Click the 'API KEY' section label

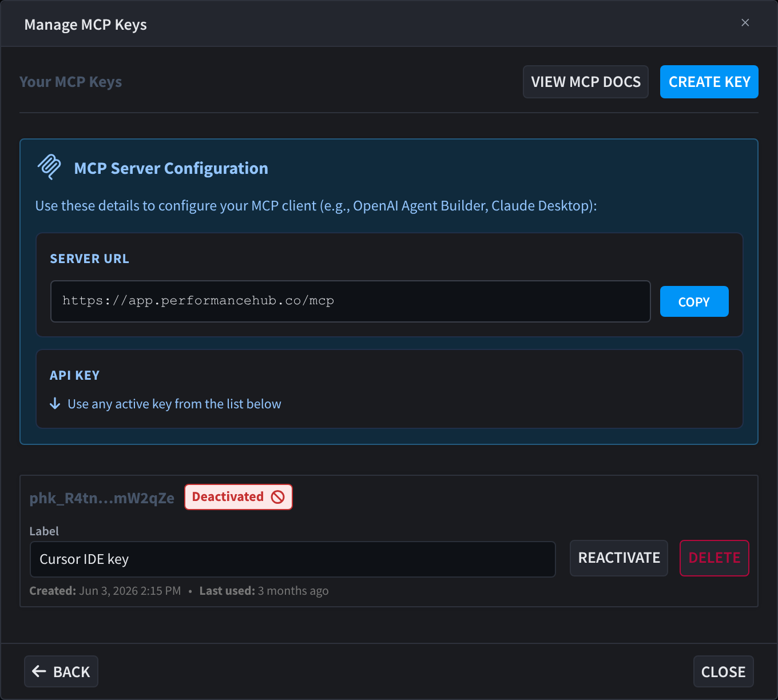pos(75,375)
